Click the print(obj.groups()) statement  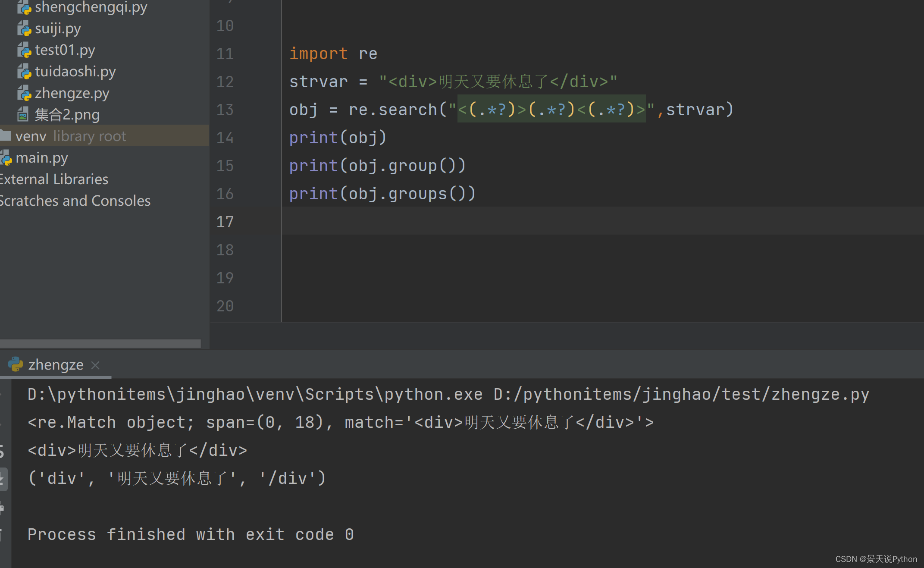tap(382, 194)
